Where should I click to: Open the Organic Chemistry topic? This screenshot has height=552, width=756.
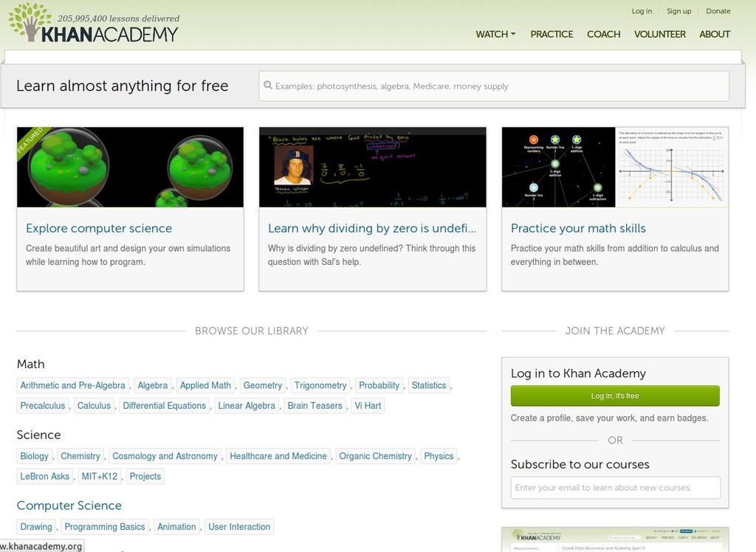[375, 455]
